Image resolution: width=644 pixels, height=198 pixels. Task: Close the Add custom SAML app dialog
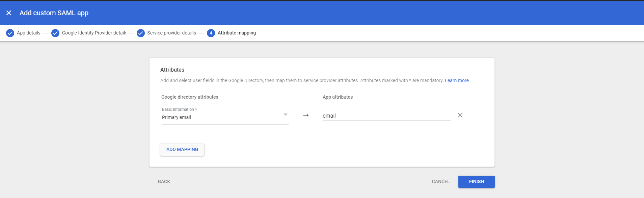9,13
